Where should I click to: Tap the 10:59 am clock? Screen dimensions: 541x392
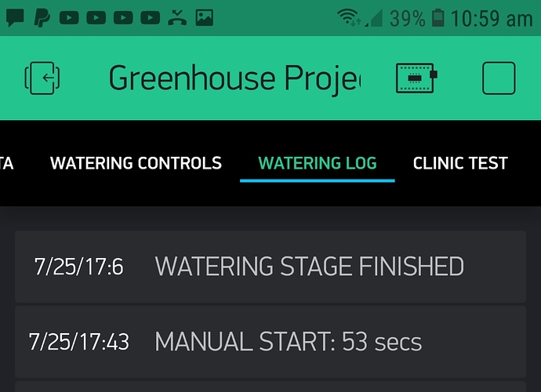click(x=492, y=18)
